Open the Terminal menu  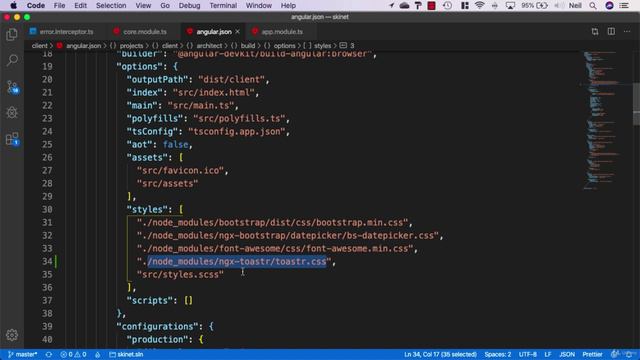click(223, 5)
